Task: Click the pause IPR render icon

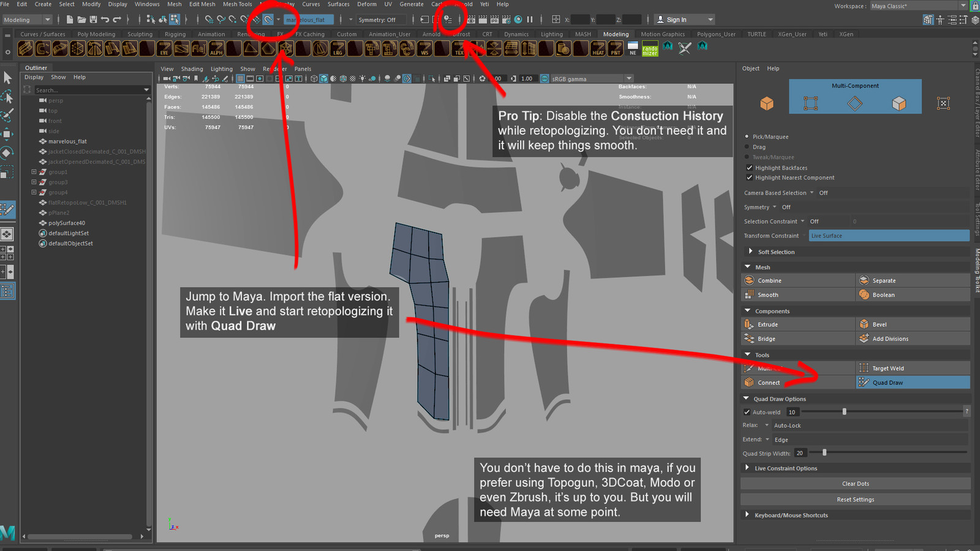Action: tap(530, 20)
